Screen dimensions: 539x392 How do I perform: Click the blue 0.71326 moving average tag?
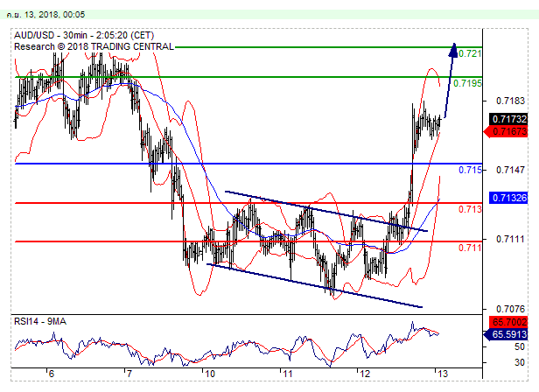[508, 198]
